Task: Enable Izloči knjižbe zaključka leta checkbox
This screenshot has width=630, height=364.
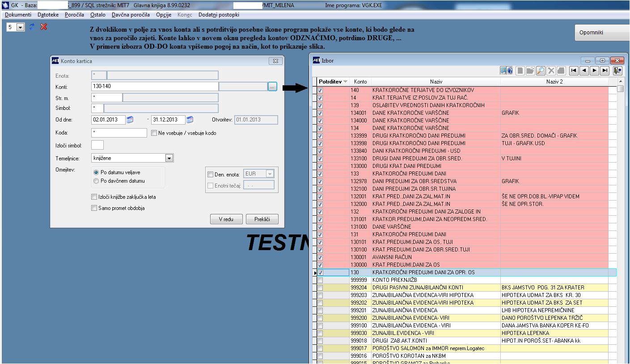Action: [x=94, y=197]
